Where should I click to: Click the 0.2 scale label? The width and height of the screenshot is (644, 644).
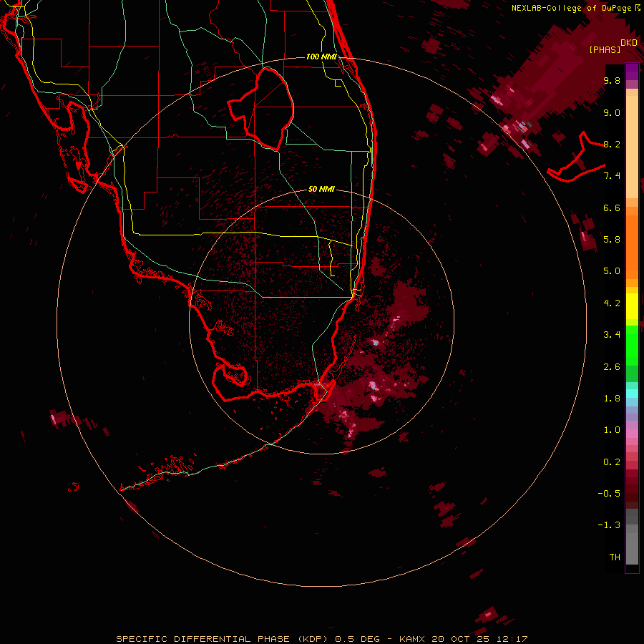coord(612,462)
